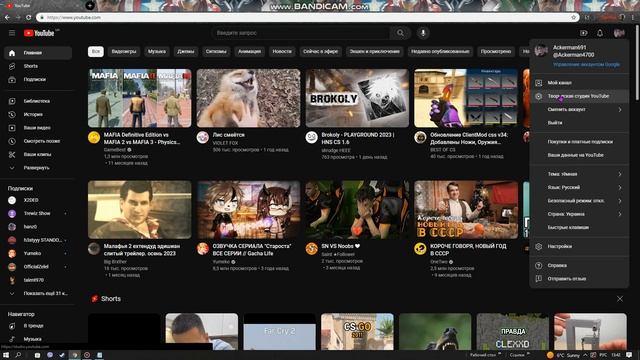Open the hamburger guide menu

pos(12,33)
